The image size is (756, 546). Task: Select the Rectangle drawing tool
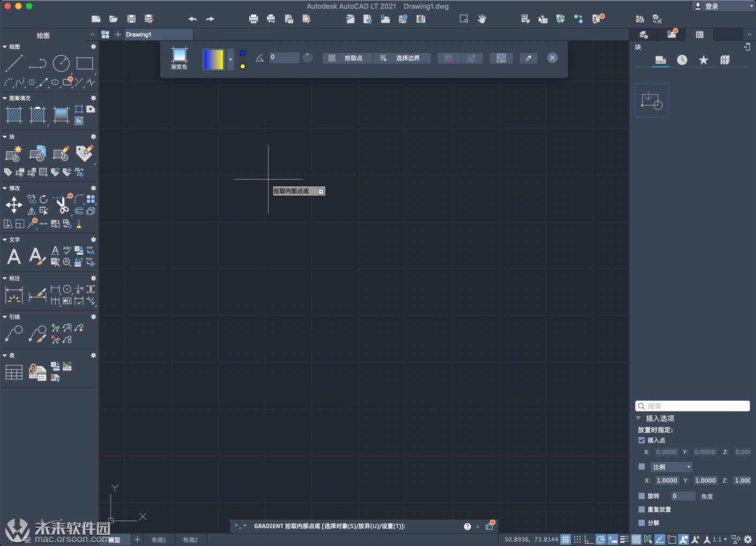point(84,63)
